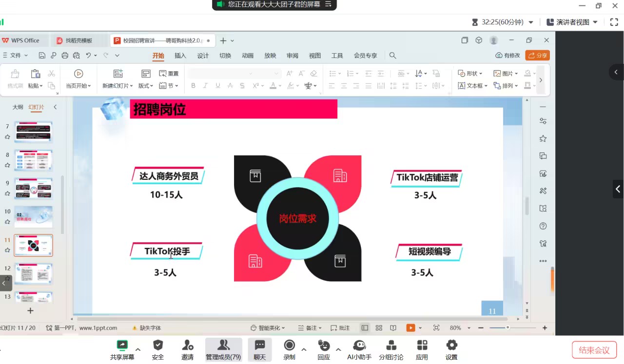
Task: Switch to slide sorter view
Action: coord(379,328)
